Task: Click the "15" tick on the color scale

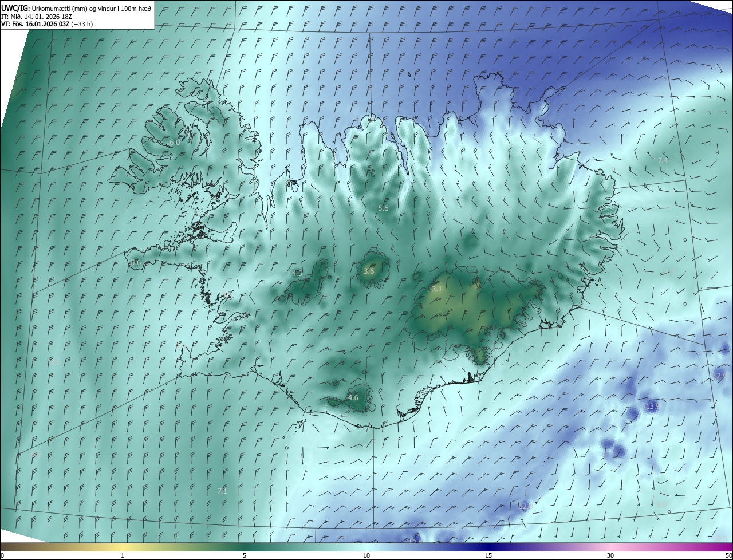Action: [488, 556]
